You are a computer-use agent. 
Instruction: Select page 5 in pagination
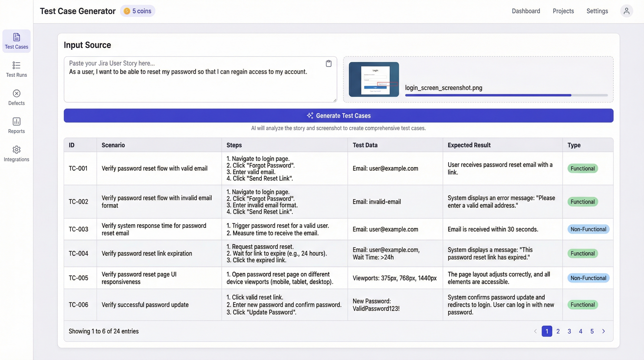pos(592,331)
